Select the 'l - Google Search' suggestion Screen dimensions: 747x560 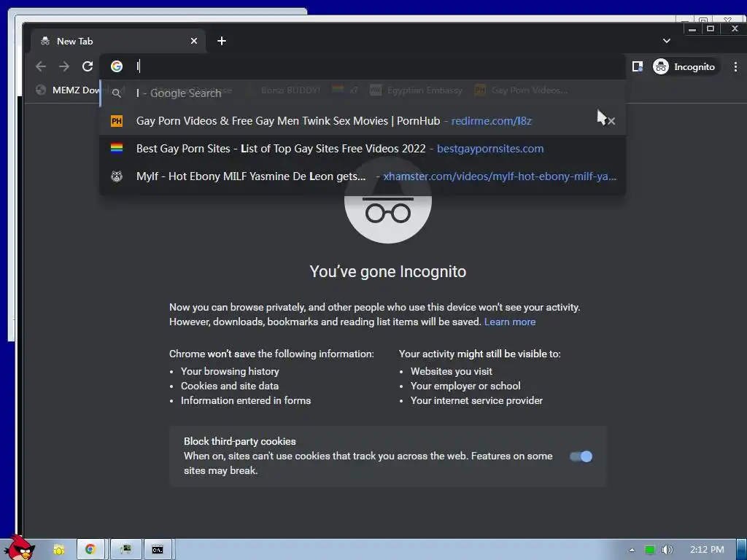[x=362, y=93]
